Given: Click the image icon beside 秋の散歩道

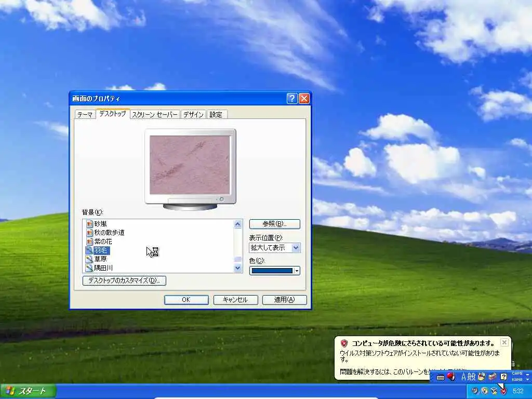Looking at the screenshot, I should pyautogui.click(x=89, y=233).
